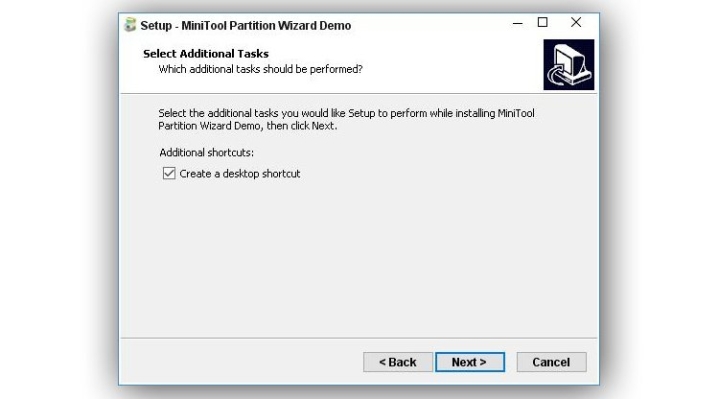Click 'Which additional tasks should be performed?' text
This screenshot has height=399, width=719.
pos(260,69)
